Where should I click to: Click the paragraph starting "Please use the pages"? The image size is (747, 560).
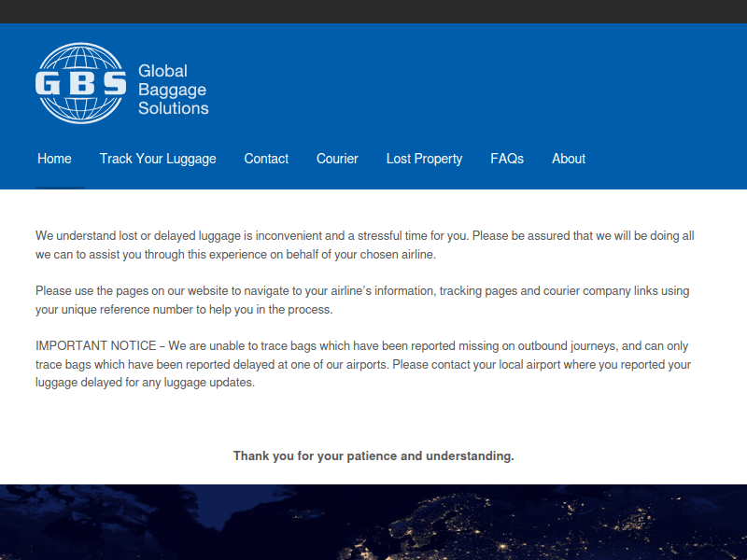click(362, 300)
